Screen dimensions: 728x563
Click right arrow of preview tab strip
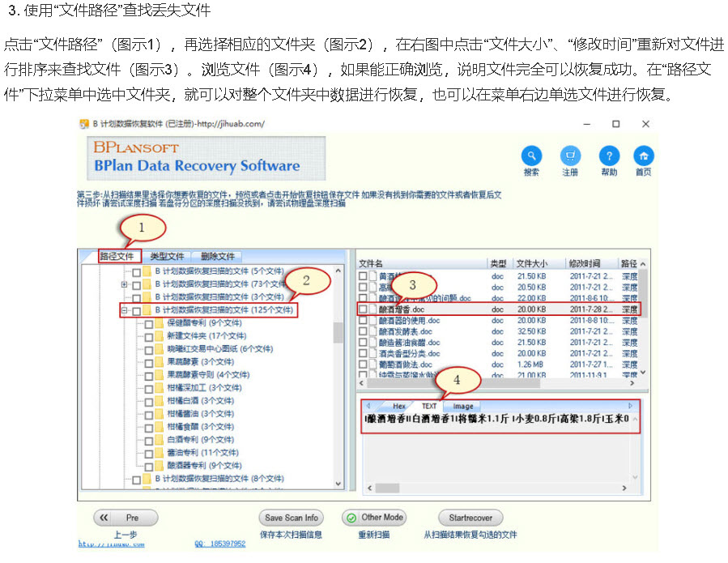point(630,406)
